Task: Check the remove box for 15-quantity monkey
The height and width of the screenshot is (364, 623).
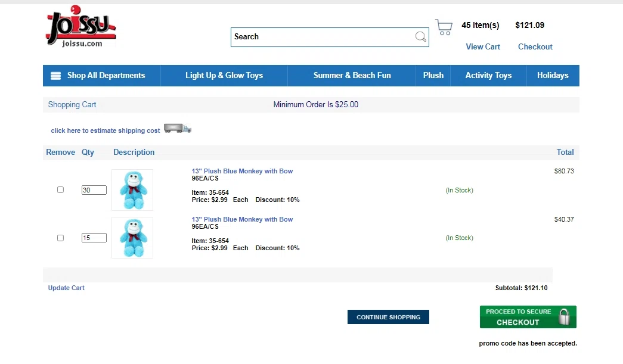Action: click(60, 238)
